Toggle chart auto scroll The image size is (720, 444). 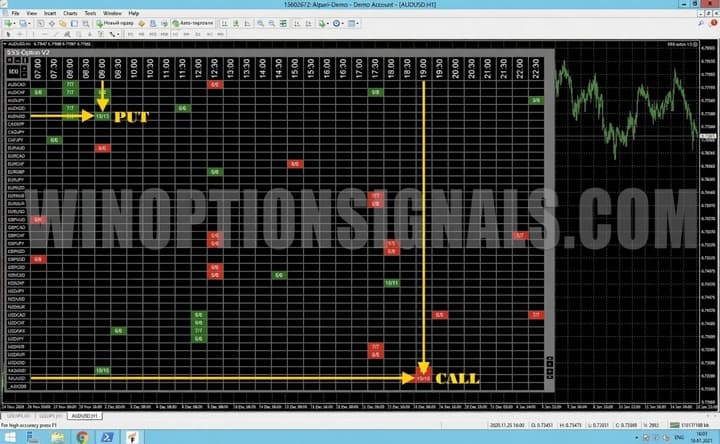pyautogui.click(x=297, y=23)
